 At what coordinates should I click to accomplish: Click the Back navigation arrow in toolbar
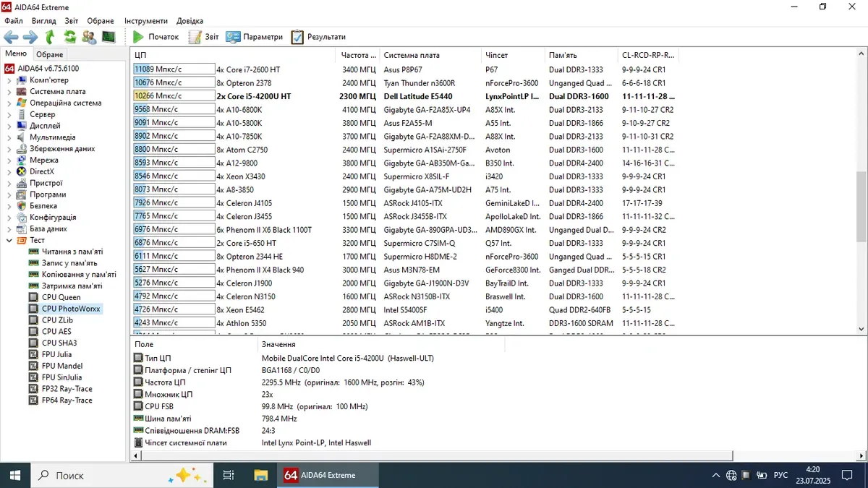pos(11,37)
